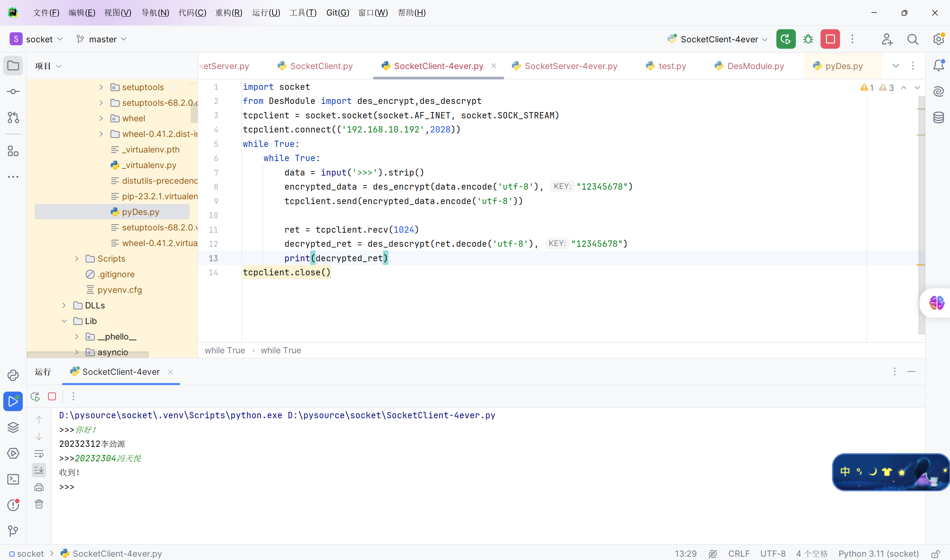Open the Terminal tool window

[13, 479]
